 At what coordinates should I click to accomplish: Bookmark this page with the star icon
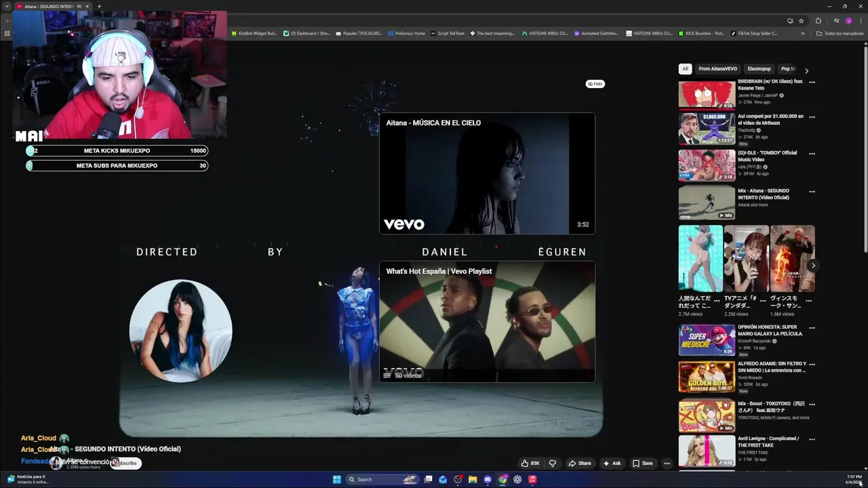801,21
